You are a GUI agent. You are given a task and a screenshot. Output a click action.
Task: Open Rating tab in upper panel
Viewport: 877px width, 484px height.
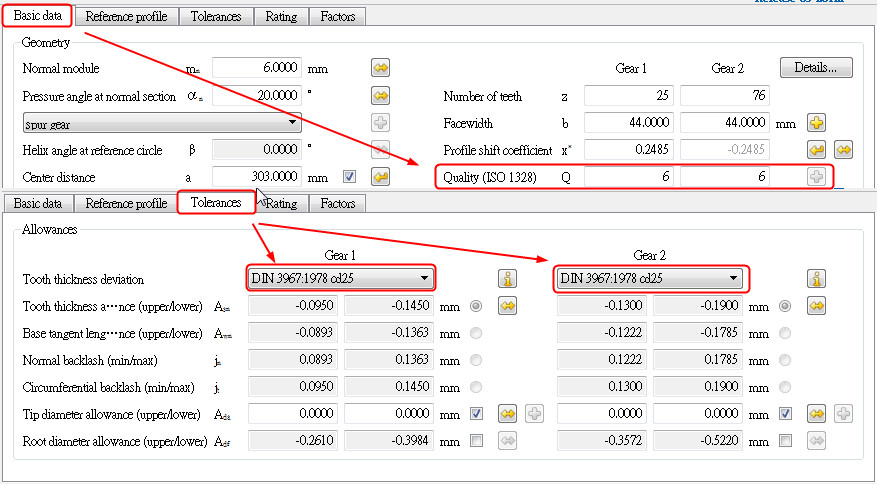tap(281, 16)
